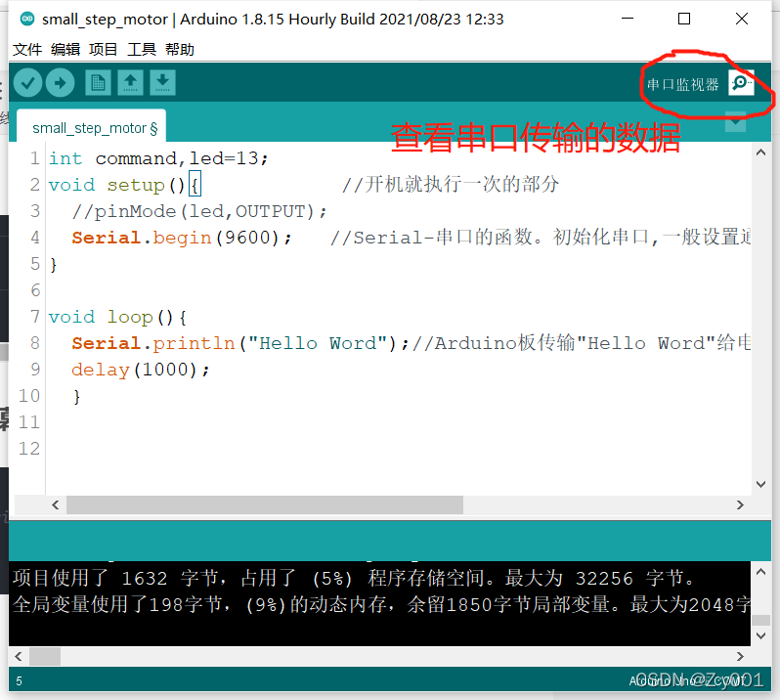The height and width of the screenshot is (700, 780).
Task: Click editor horizontal scrollbar left arrow
Action: tap(56, 505)
